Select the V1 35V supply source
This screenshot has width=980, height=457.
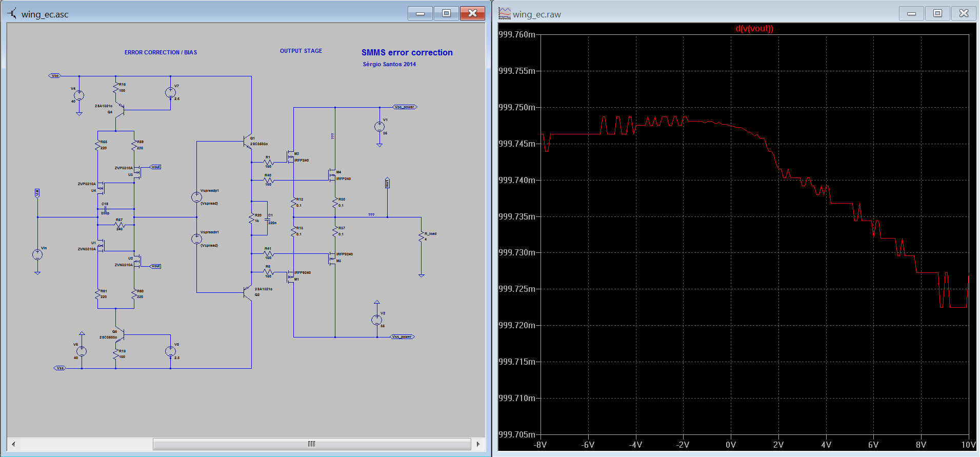tap(379, 126)
